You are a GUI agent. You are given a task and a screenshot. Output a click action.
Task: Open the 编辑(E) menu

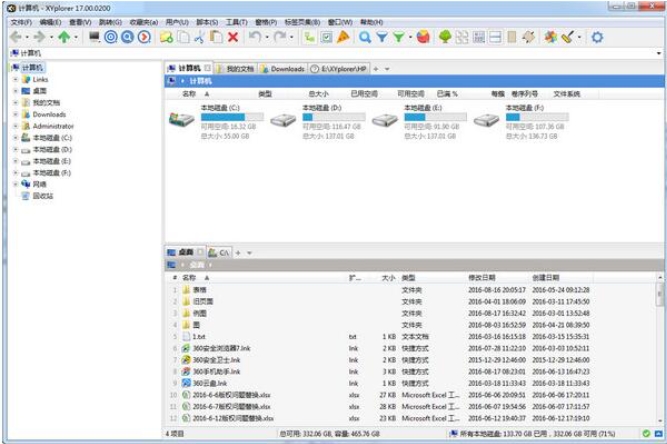[x=51, y=22]
